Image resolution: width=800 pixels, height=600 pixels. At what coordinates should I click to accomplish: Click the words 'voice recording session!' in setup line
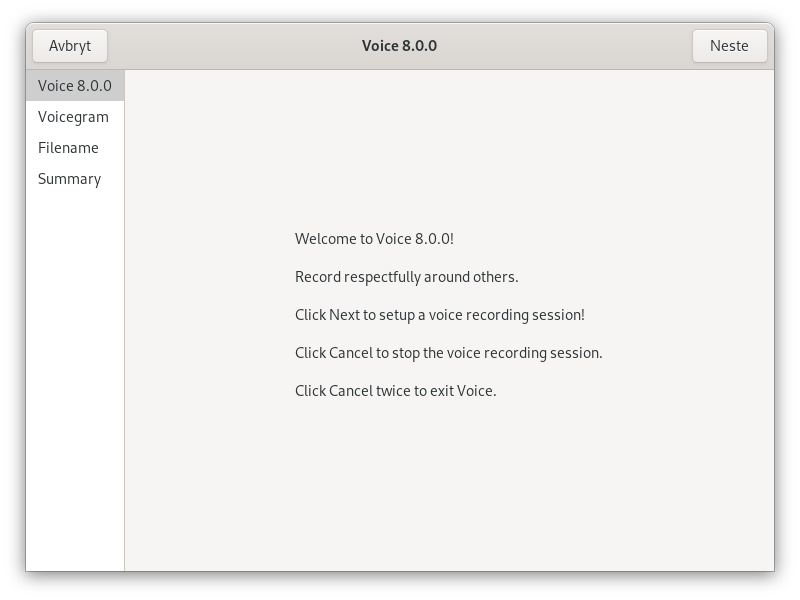point(507,315)
